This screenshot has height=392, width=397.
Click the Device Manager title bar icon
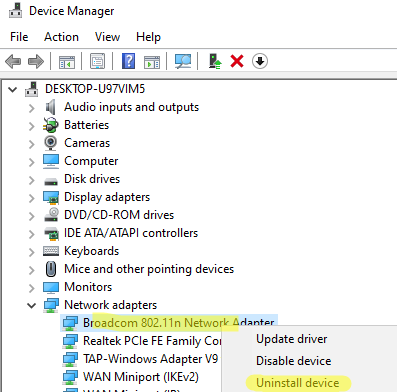pos(15,10)
